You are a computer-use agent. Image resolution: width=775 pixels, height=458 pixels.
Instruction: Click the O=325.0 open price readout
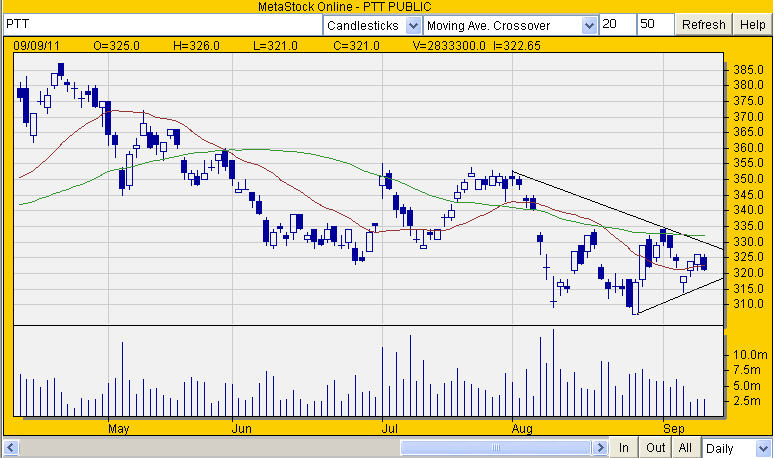tap(117, 46)
